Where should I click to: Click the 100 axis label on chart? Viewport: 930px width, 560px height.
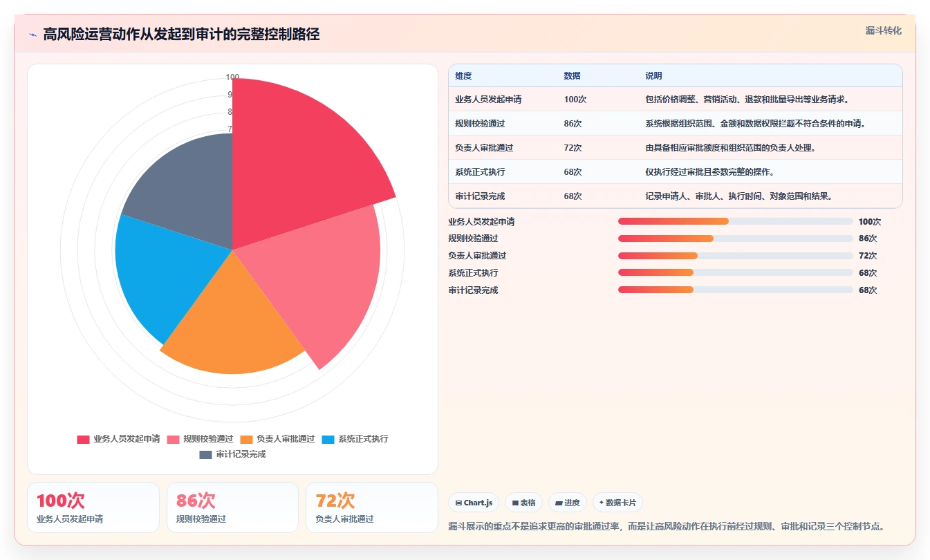point(232,77)
